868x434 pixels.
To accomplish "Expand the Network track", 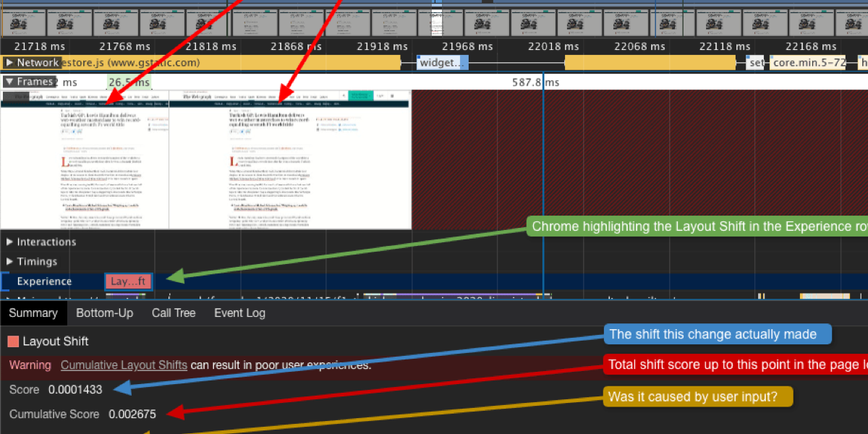I will [x=9, y=63].
